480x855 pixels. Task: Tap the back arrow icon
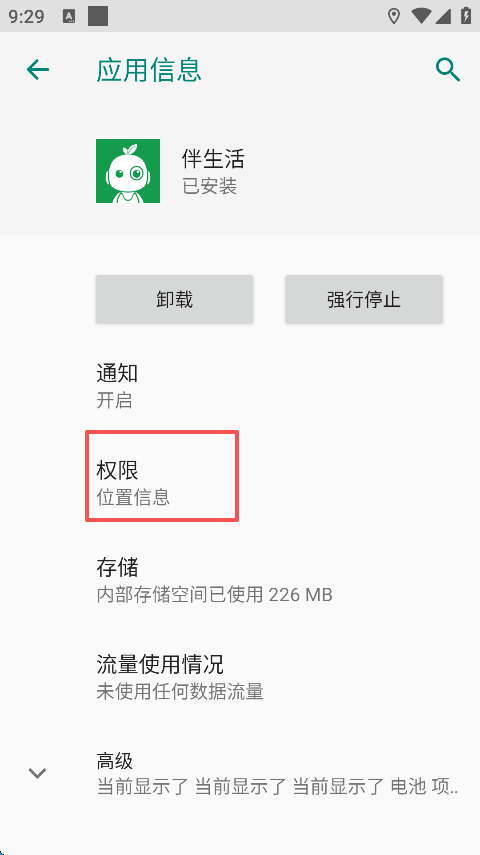point(38,70)
